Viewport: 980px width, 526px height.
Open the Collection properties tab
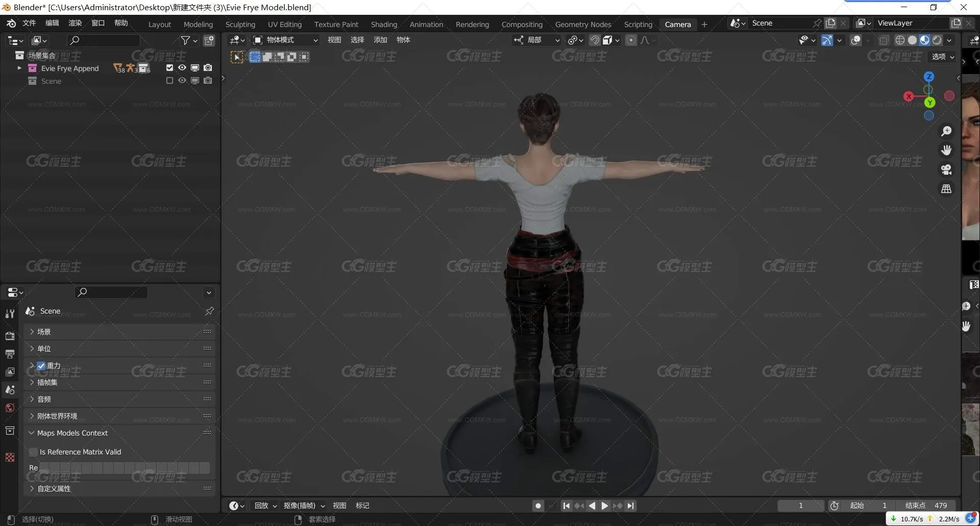pos(10,431)
